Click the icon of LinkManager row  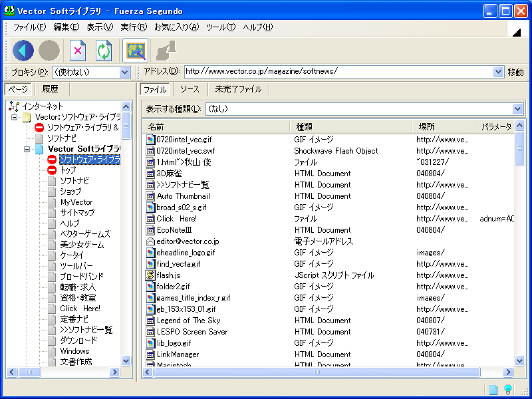pos(150,354)
